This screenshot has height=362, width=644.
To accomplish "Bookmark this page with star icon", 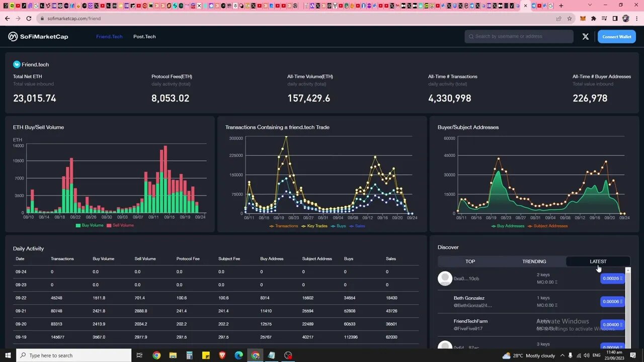I will click(570, 19).
